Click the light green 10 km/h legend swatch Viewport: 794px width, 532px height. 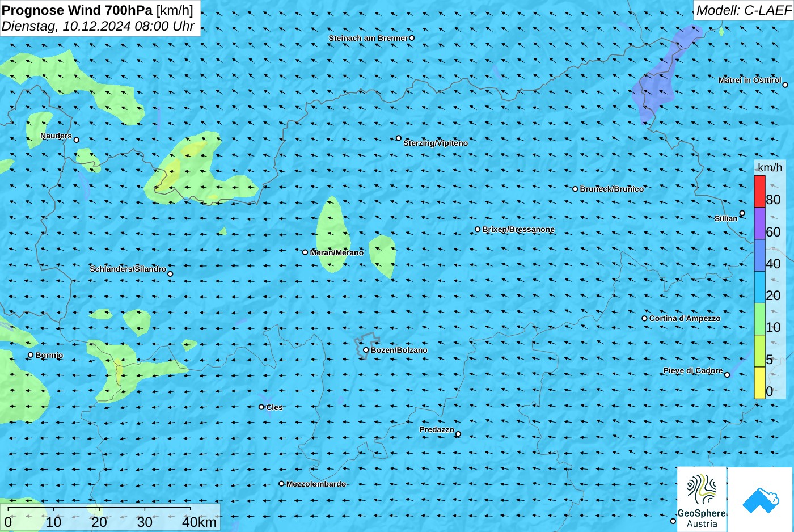coord(759,319)
